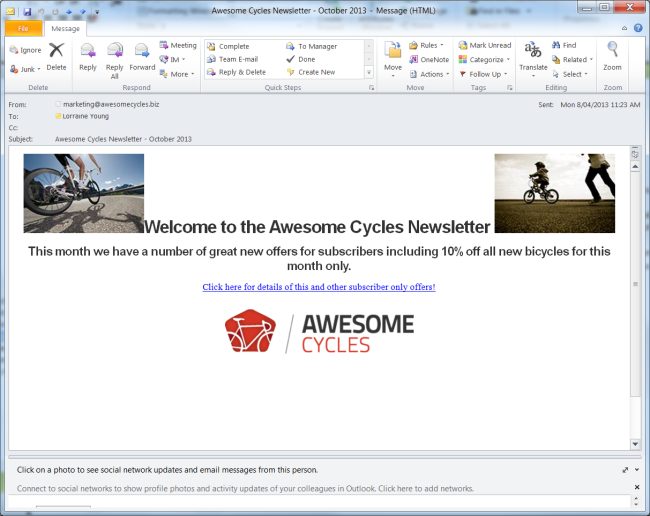Run the Complete quick step

[228, 46]
